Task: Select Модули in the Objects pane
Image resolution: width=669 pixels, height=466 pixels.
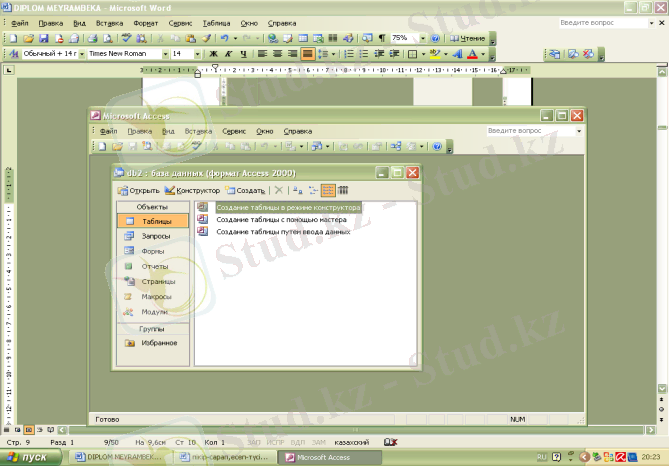Action: coord(153,312)
